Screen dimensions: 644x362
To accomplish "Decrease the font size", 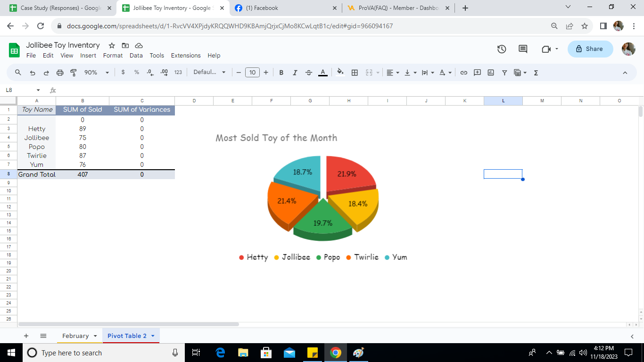I will tap(239, 73).
